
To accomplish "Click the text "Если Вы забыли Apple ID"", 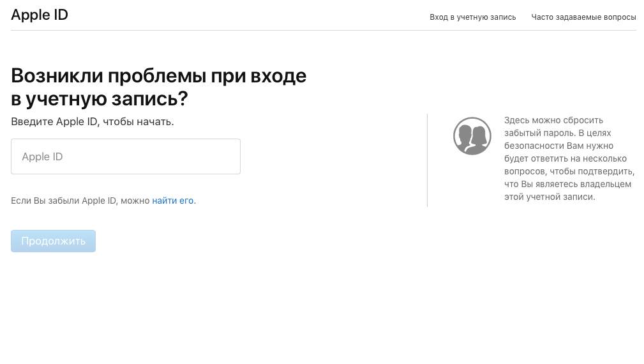I will (x=64, y=201).
